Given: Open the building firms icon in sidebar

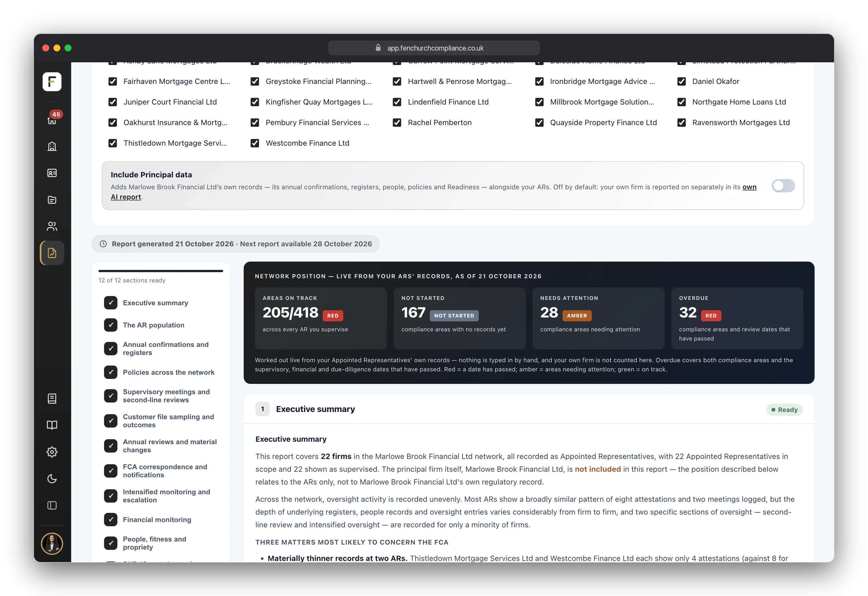Looking at the screenshot, I should tap(52, 146).
